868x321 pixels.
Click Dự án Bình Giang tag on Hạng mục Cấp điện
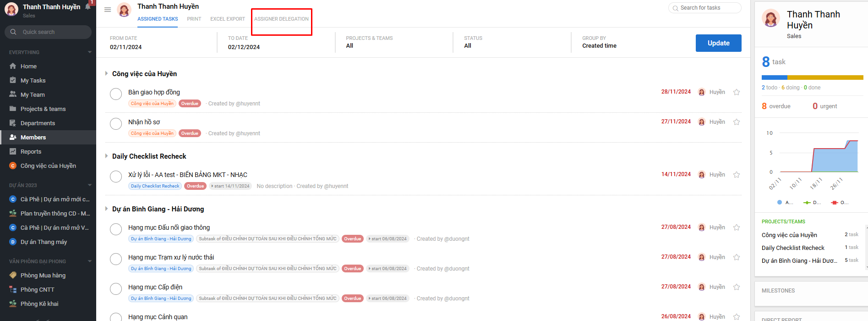click(x=161, y=299)
